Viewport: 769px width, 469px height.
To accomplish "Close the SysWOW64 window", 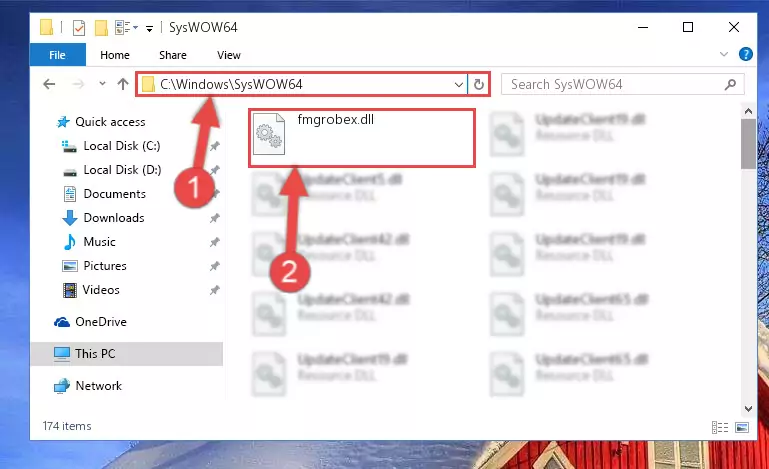I will tap(734, 27).
